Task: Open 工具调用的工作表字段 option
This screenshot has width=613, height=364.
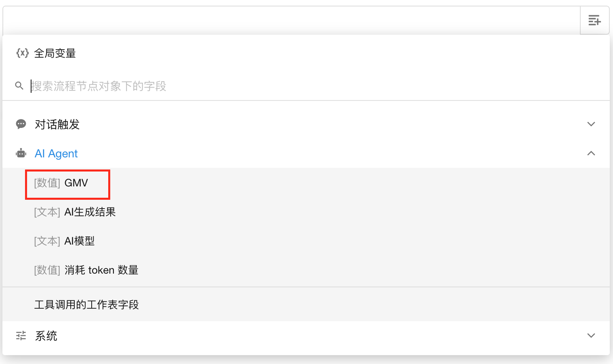Action: coord(86,305)
